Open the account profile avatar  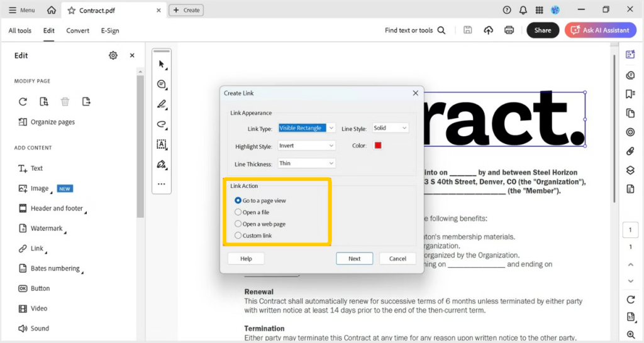point(555,10)
